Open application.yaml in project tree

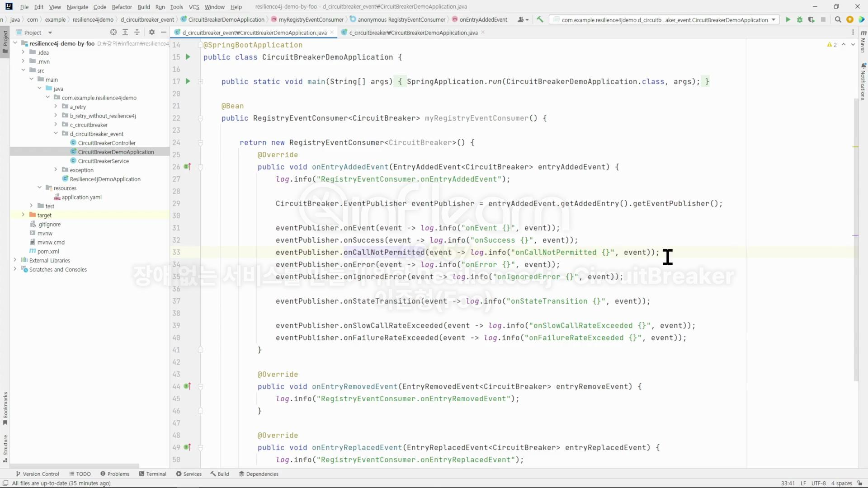(81, 197)
